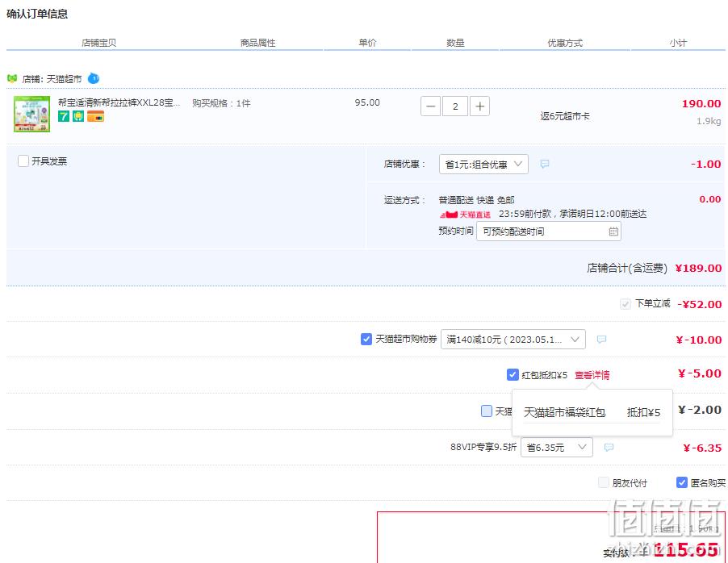Click the 查看详情 red packet details link

(x=592, y=375)
